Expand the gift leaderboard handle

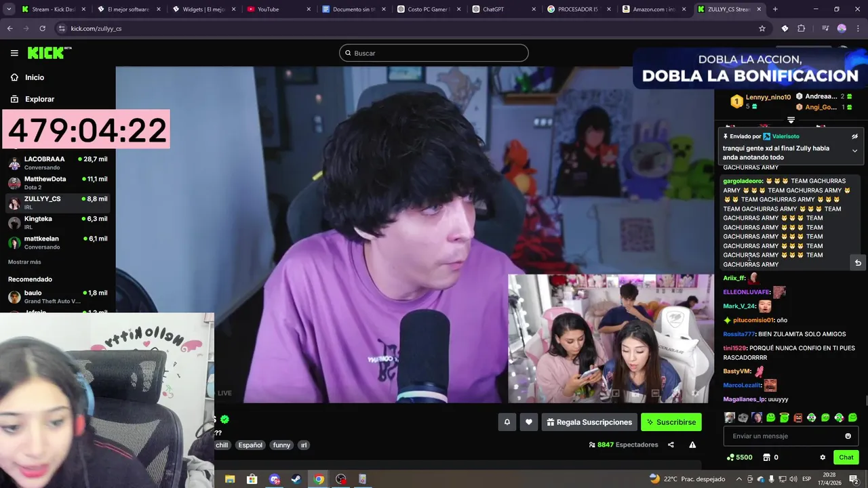(791, 120)
